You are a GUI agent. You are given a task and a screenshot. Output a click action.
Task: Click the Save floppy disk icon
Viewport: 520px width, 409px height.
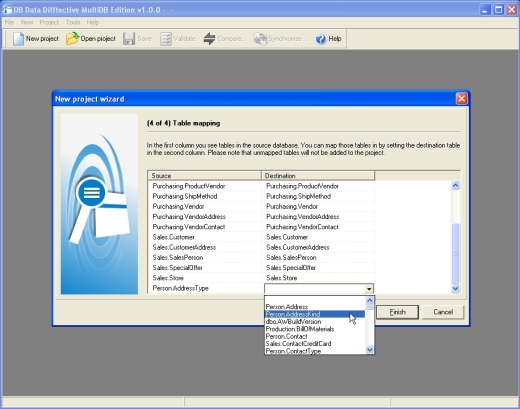pyautogui.click(x=129, y=39)
